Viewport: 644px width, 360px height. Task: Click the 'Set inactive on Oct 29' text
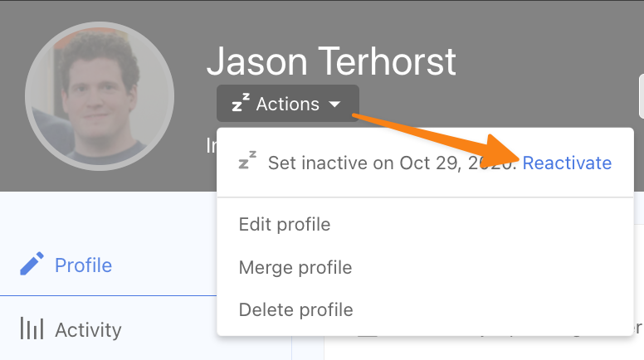pos(392,163)
